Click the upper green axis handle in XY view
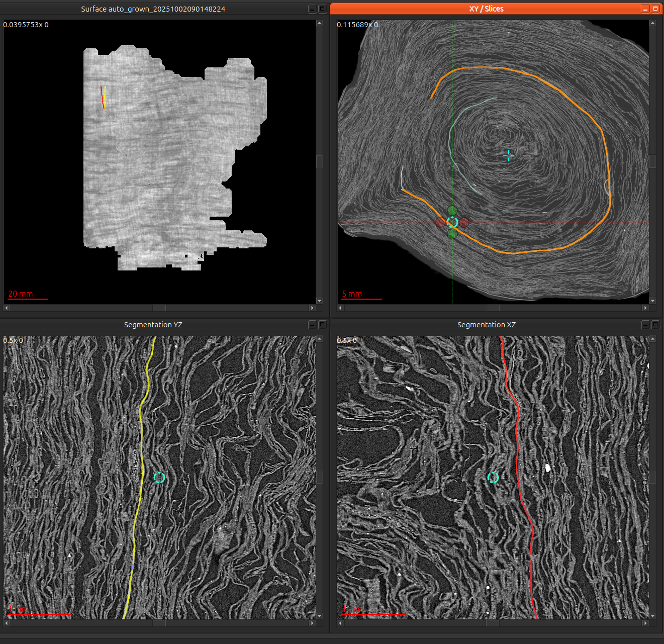The image size is (664, 644). click(x=452, y=210)
